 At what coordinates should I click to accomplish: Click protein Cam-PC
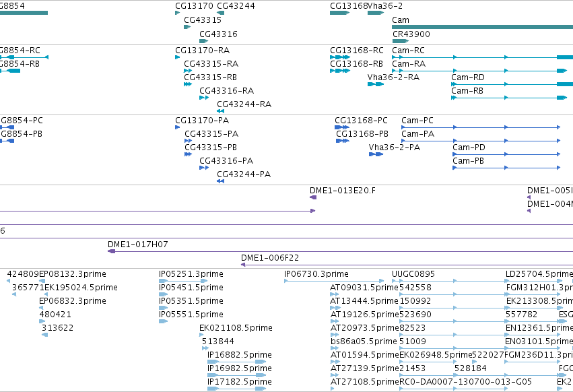481,127
